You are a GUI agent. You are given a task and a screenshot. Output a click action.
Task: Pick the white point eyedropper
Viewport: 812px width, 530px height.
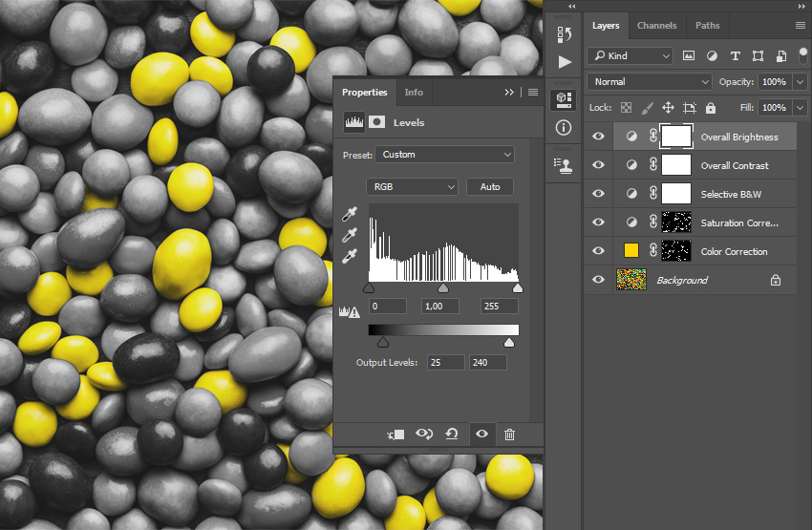pos(350,256)
